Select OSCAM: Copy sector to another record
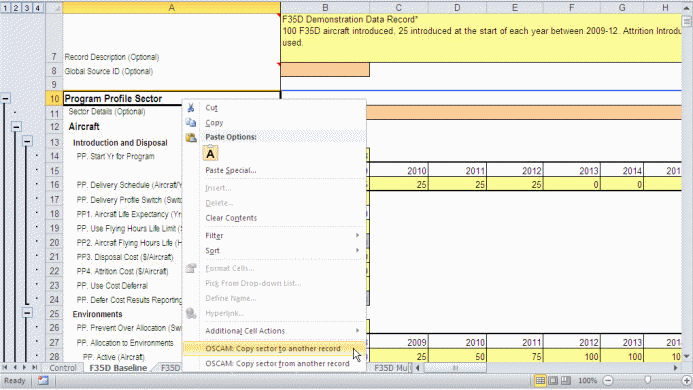This screenshot has width=693, height=390. click(x=274, y=348)
